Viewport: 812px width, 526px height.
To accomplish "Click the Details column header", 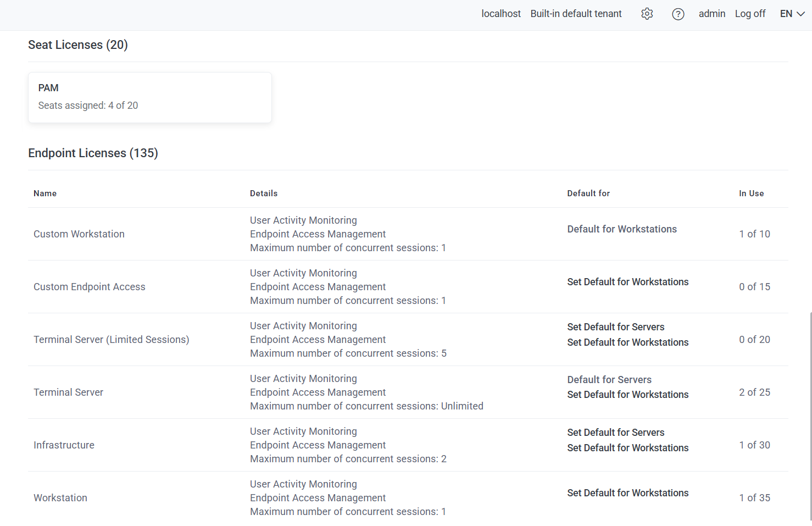I will 264,193.
